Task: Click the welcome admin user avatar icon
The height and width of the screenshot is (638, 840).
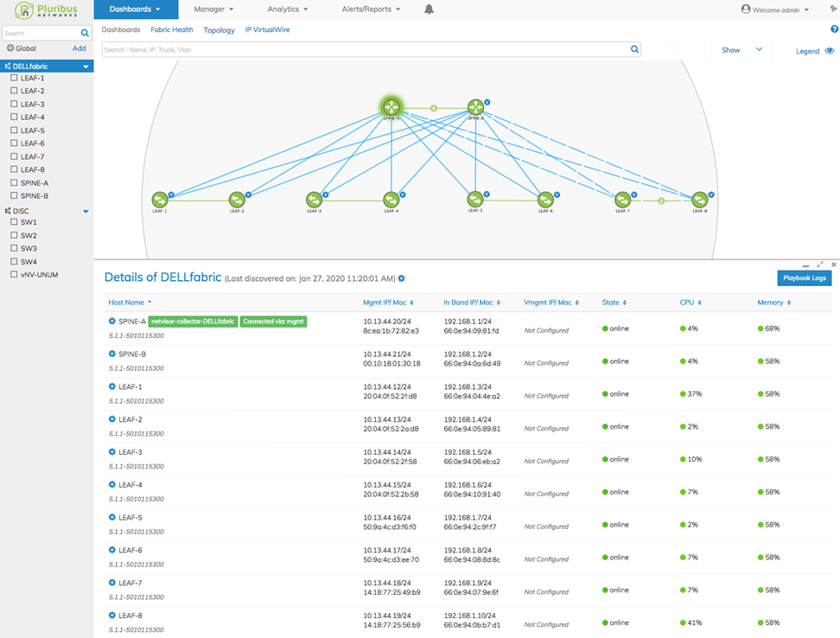Action: pos(746,10)
